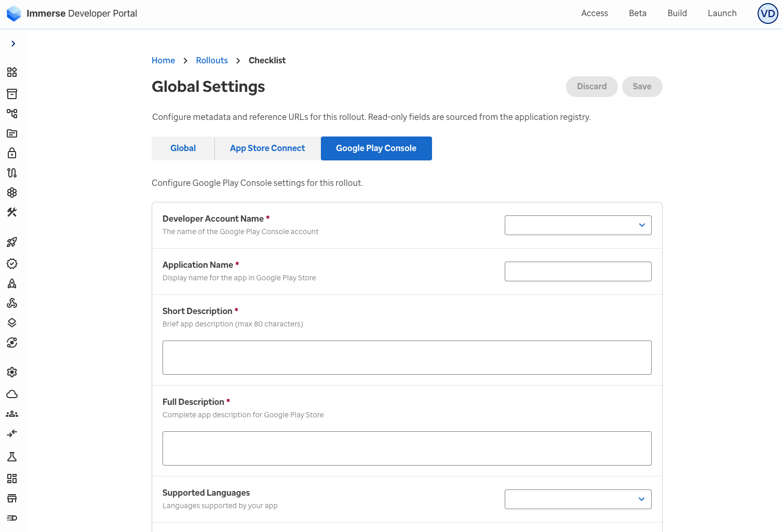Open the hierarchy tree sidebar icon
The height and width of the screenshot is (532, 782).
(12, 114)
